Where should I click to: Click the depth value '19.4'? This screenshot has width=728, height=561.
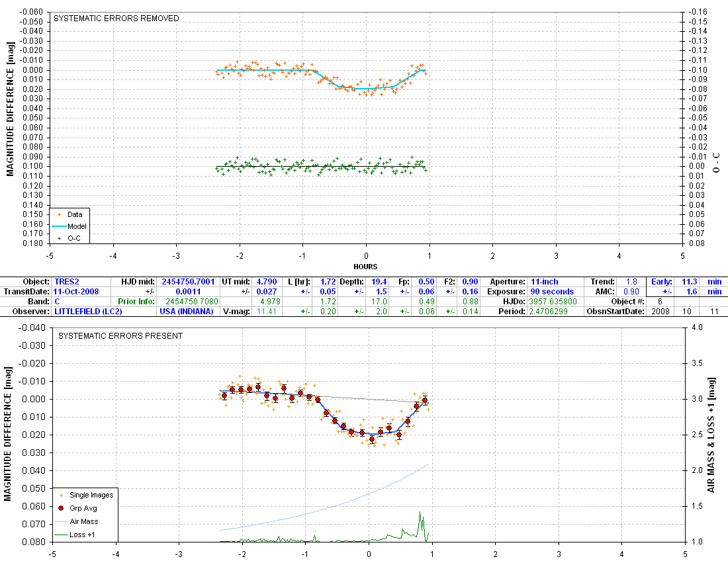[x=379, y=282]
